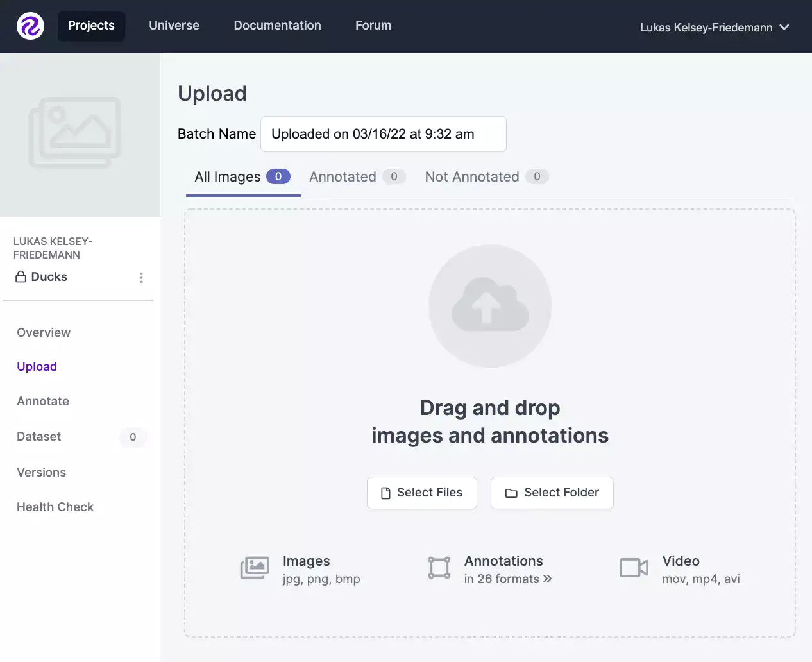
Task: Expand the Lukas Kelsey-Friedemann account dropdown
Action: [x=715, y=28]
